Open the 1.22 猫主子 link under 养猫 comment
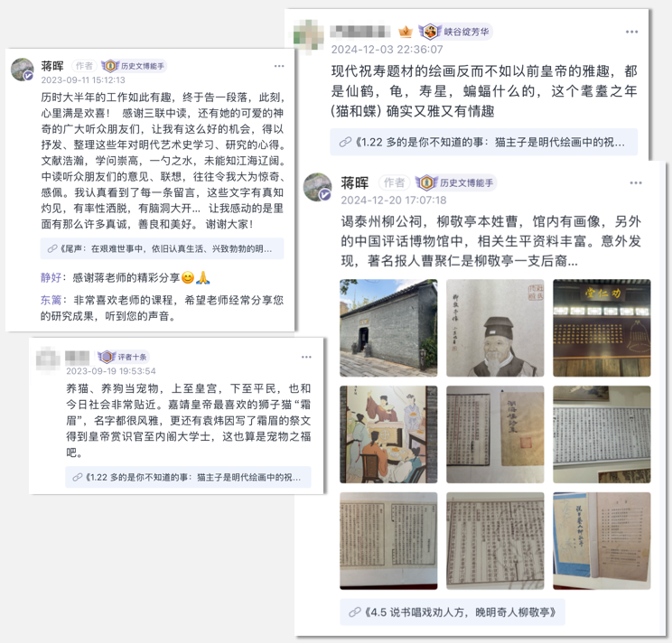 pos(188,477)
